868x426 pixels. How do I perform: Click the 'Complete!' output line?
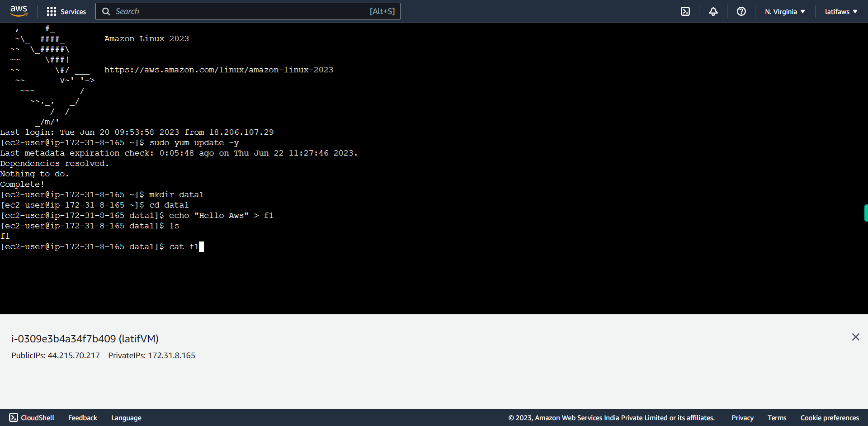tap(22, 184)
